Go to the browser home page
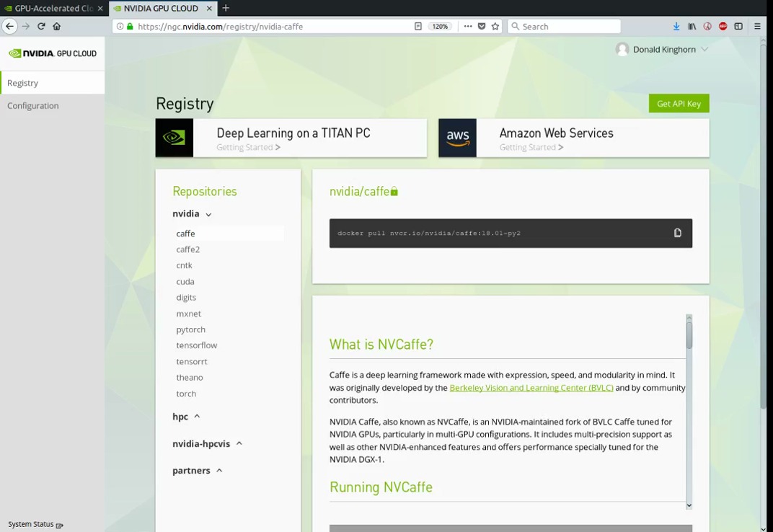Viewport: 773px width, 532px height. click(x=57, y=26)
